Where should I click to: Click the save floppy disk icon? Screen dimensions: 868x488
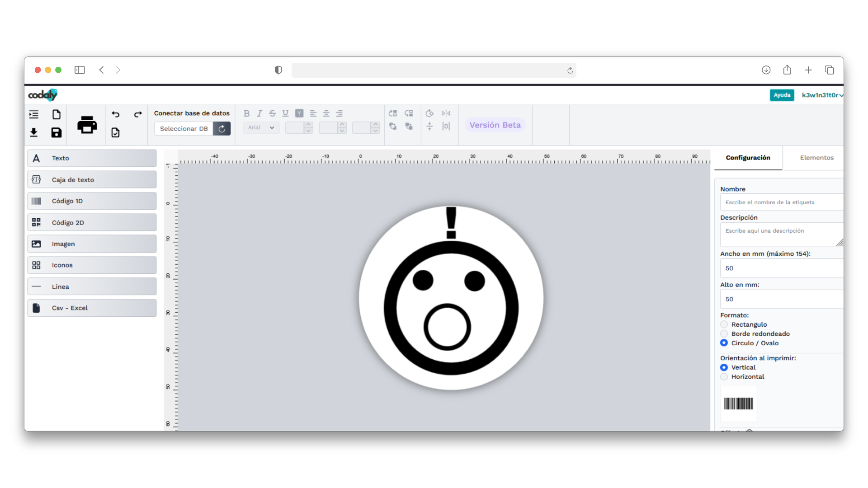tap(56, 132)
